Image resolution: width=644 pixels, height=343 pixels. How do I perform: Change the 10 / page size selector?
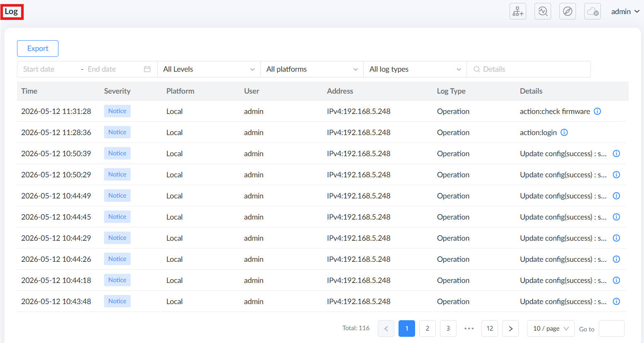[551, 329]
